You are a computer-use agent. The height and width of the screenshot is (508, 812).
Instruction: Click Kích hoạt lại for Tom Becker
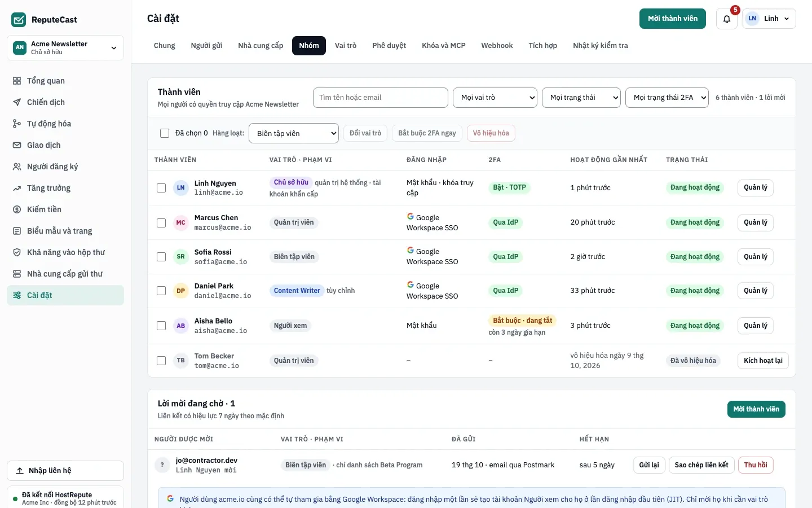click(x=763, y=361)
